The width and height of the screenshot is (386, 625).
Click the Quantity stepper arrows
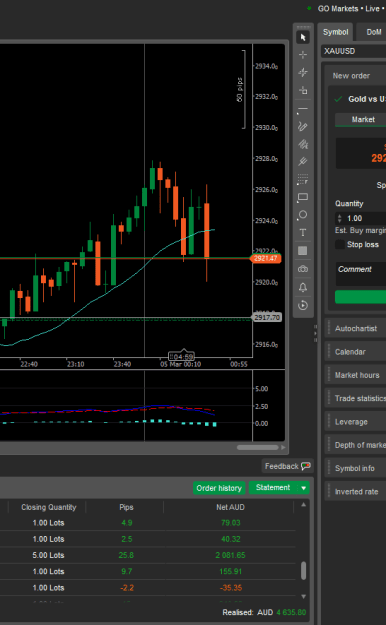[340, 218]
